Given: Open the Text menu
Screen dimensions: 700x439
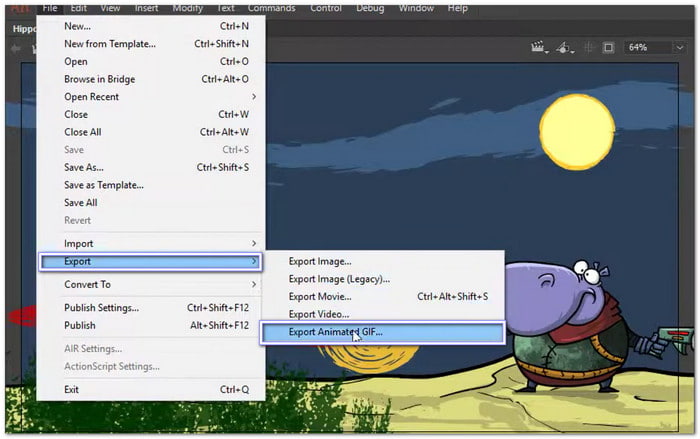Looking at the screenshot, I should [225, 8].
